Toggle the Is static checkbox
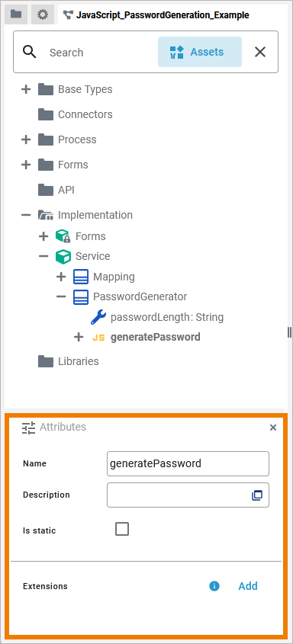 (122, 529)
